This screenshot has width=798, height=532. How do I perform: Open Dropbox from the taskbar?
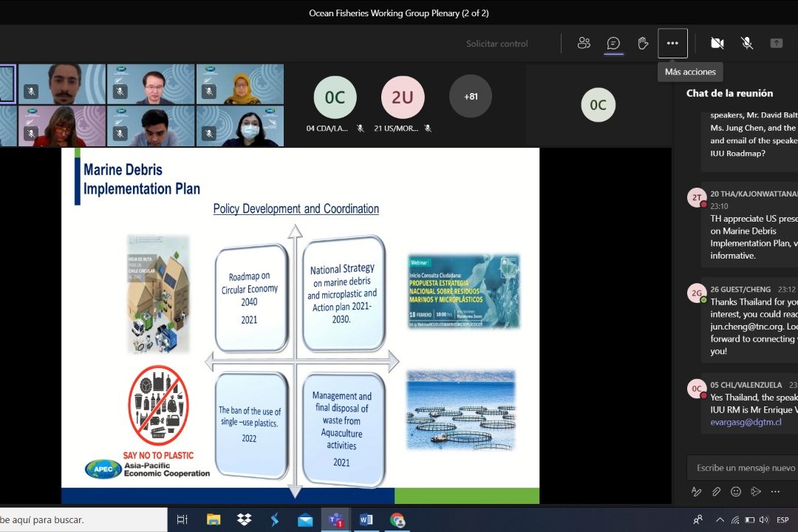click(245, 519)
